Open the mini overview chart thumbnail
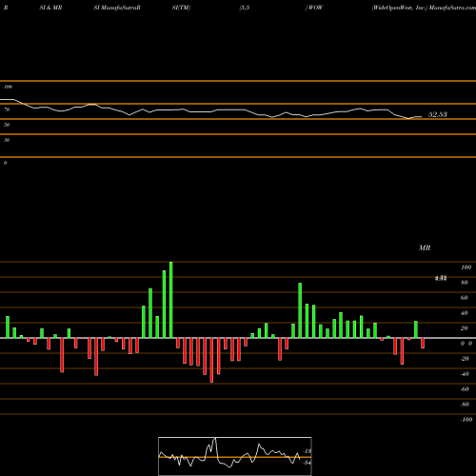The width and height of the screenshot is (476, 476). [x=235, y=456]
